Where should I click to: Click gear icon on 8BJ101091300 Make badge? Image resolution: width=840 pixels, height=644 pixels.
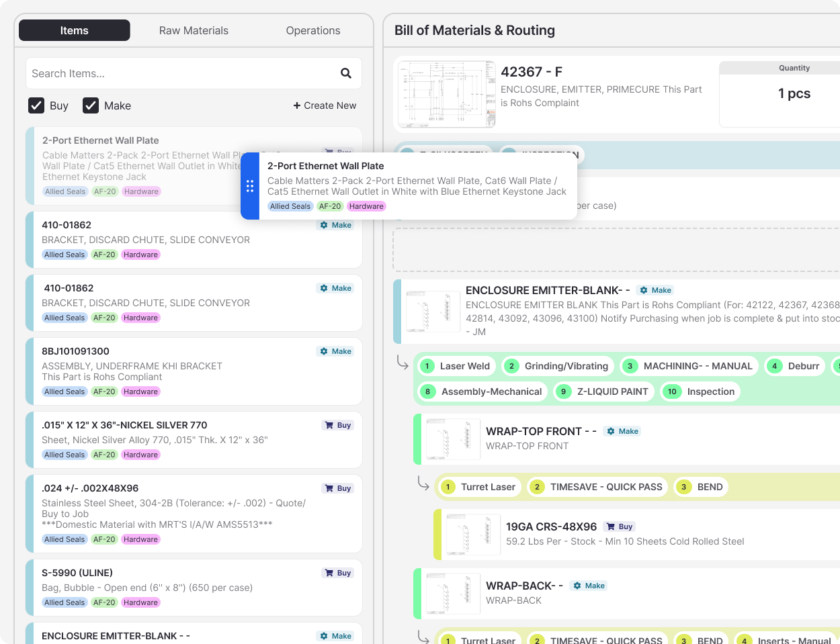coord(324,351)
